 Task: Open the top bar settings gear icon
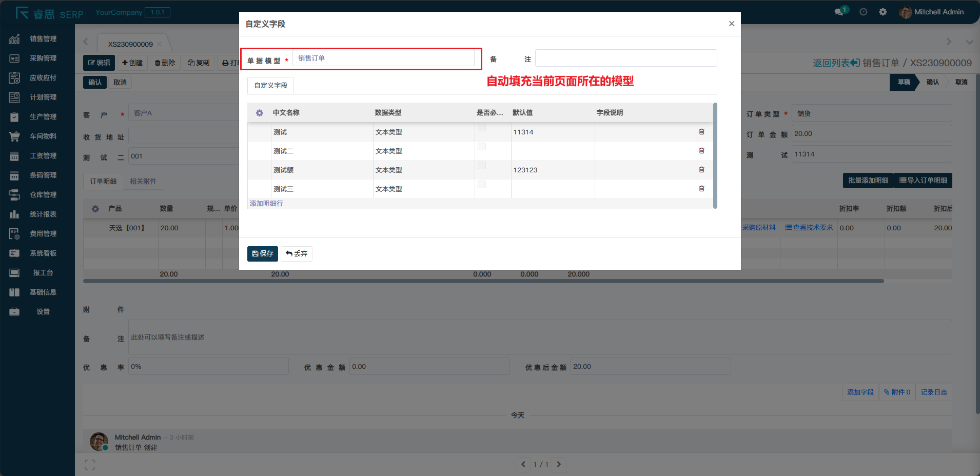point(883,12)
